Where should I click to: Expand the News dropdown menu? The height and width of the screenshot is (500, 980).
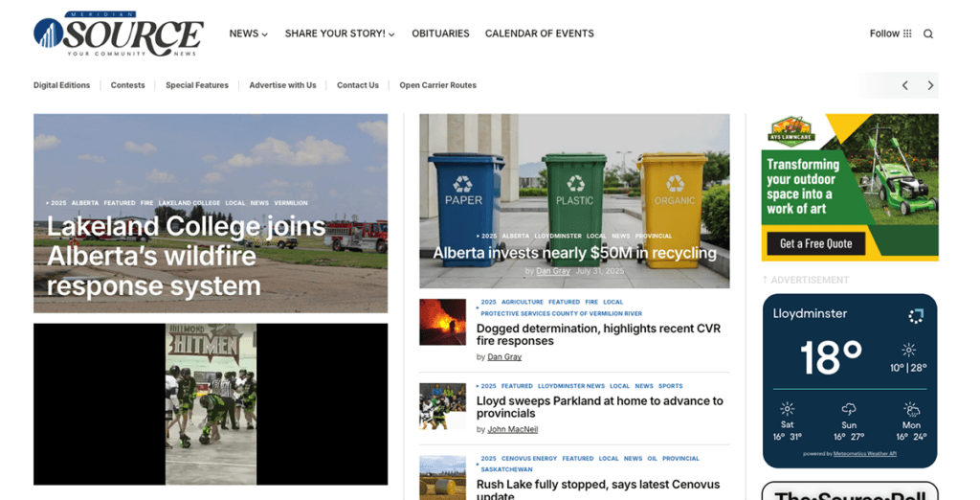pyautogui.click(x=248, y=34)
